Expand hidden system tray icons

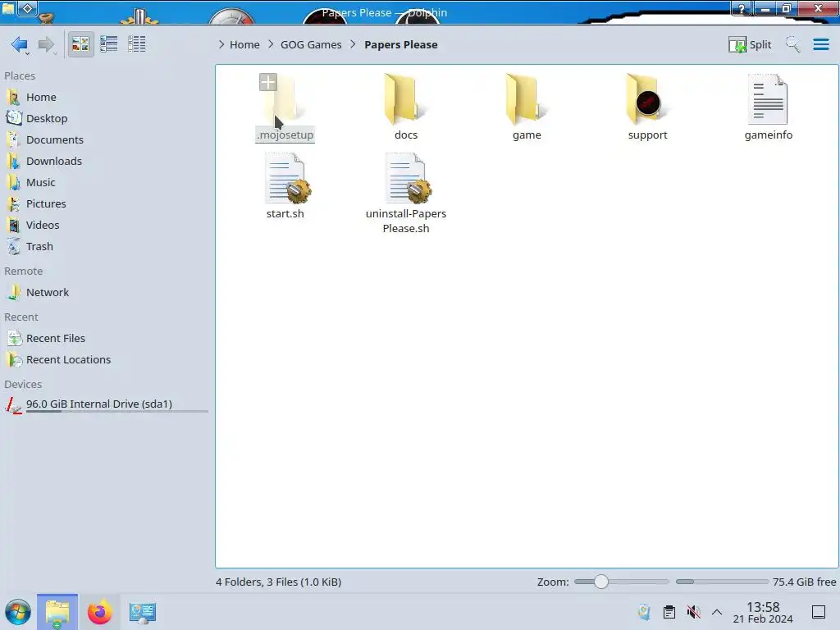point(717,612)
